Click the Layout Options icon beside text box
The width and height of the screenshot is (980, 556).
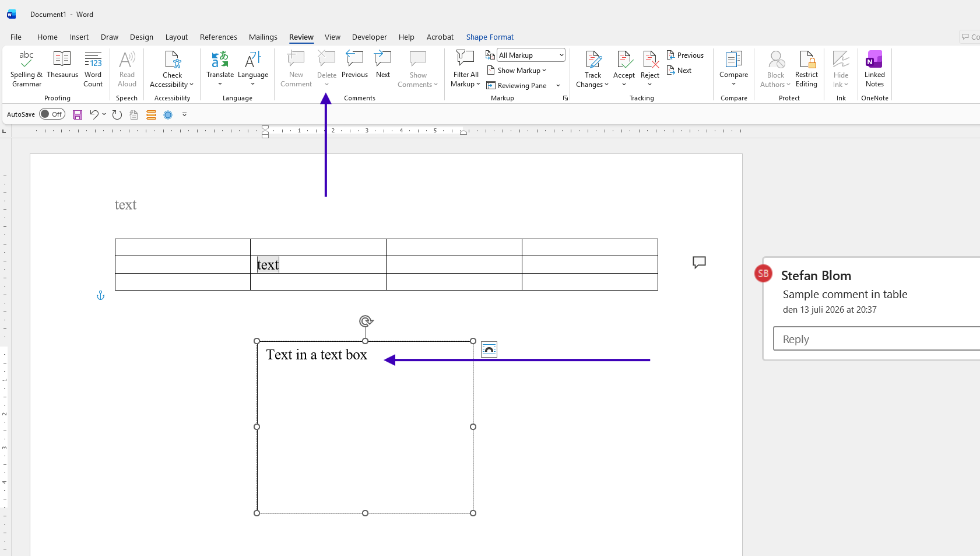click(489, 349)
